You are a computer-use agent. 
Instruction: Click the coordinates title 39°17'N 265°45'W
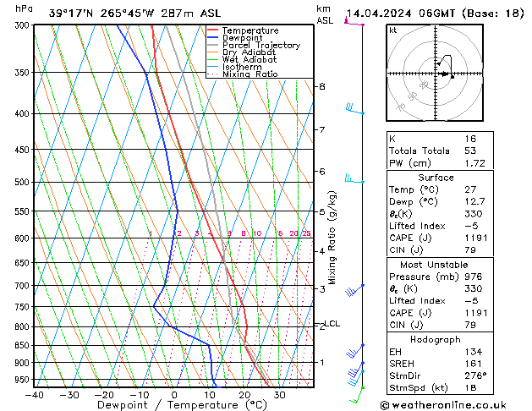point(101,14)
